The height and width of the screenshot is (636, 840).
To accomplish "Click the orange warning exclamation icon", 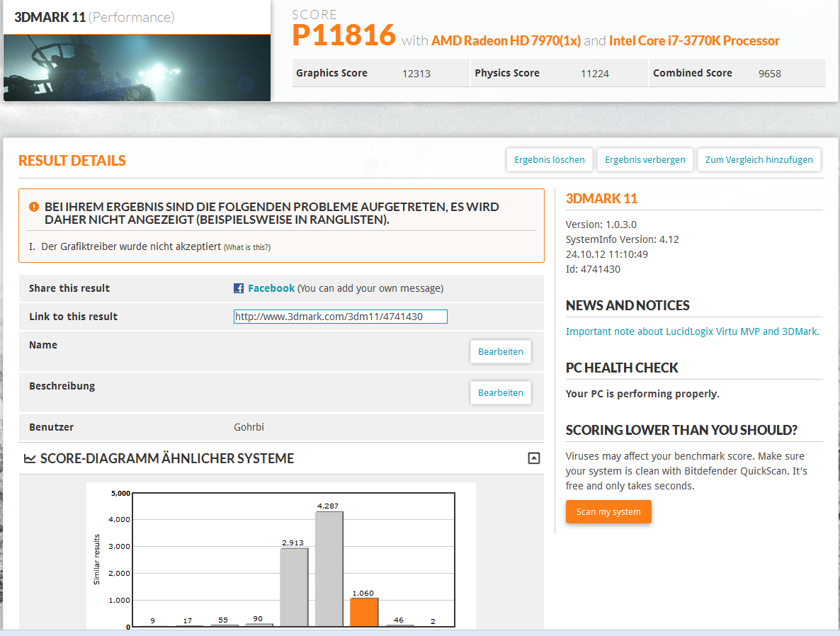I will tap(34, 206).
